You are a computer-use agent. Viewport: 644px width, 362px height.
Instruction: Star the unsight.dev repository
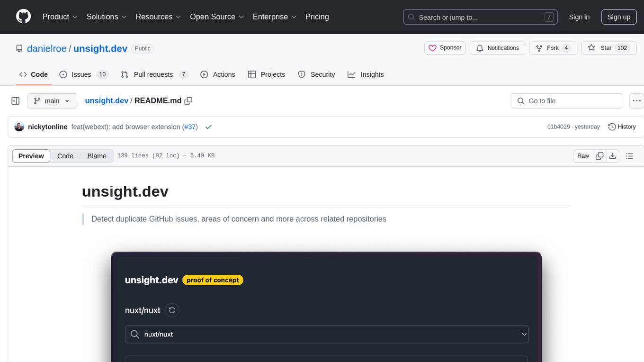tap(608, 48)
